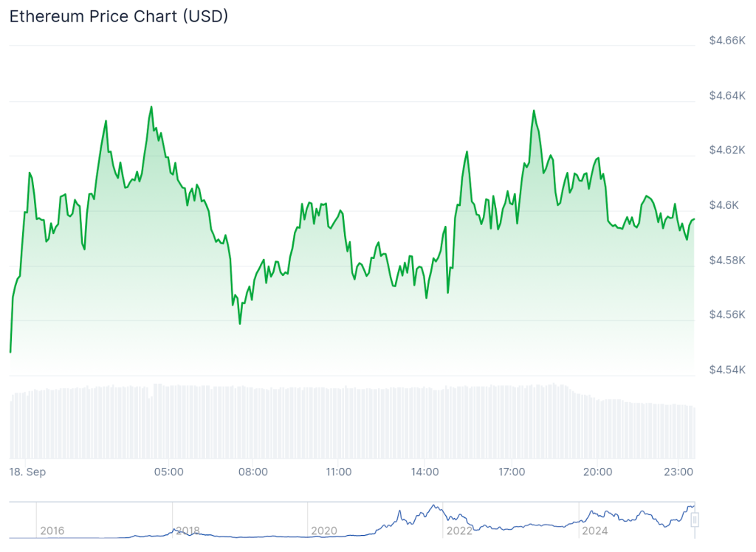The width and height of the screenshot is (756, 552).
Task: Click the 2016 label in the navigator
Action: [52, 531]
